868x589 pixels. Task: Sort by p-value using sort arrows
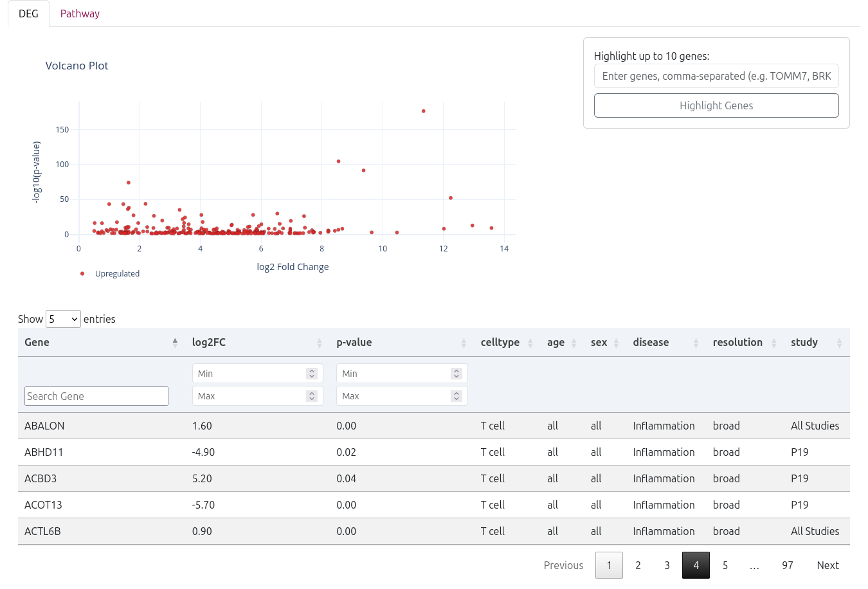click(464, 343)
